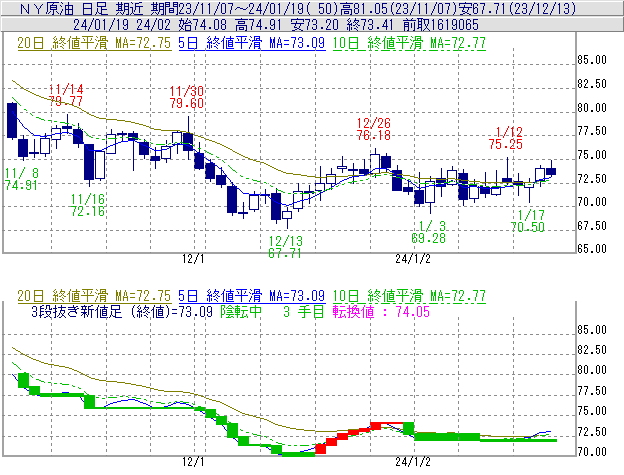
Task: Click the lower chart's 12/1 date label
Action: 193,462
